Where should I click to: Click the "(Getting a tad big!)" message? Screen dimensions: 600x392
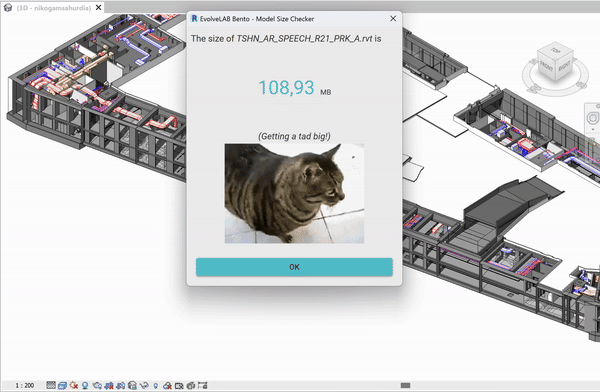click(294, 136)
